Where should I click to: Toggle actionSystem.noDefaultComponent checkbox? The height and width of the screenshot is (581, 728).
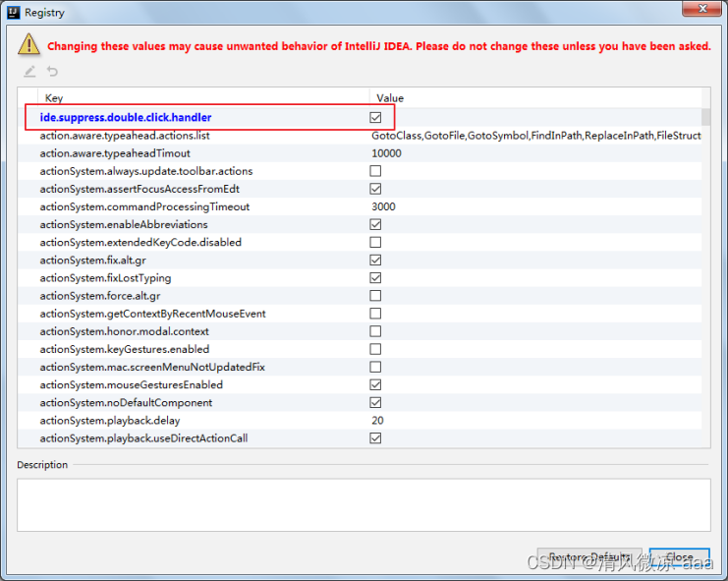(375, 403)
